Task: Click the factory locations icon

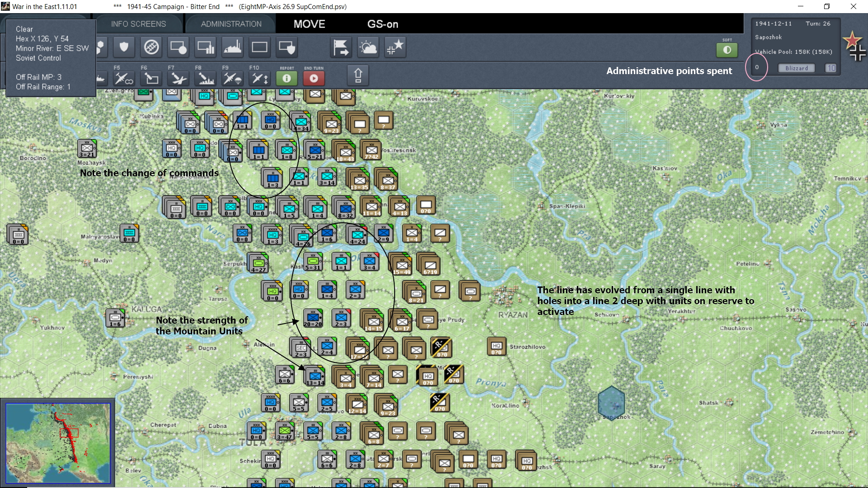Action: [232, 47]
